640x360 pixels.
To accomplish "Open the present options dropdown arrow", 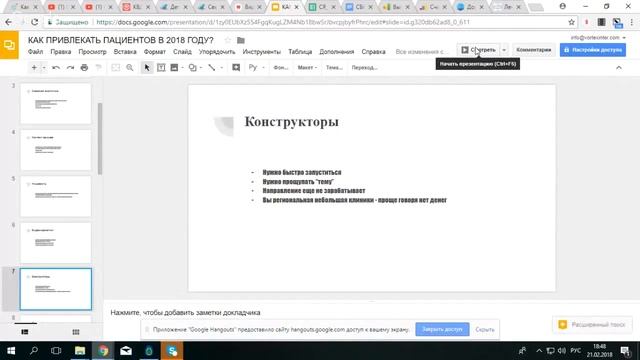I will pyautogui.click(x=504, y=50).
